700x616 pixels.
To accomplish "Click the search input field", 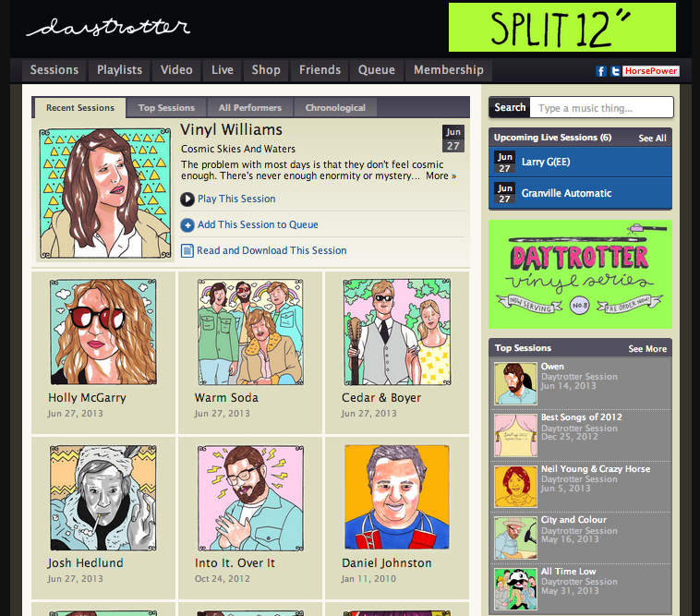I will click(601, 108).
